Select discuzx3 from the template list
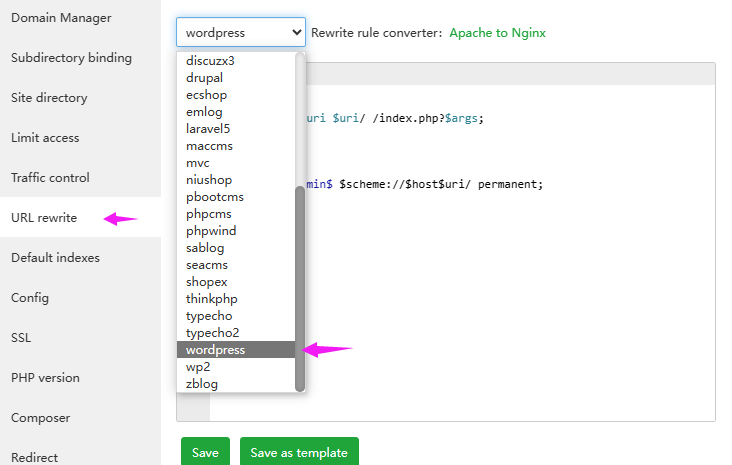Image resolution: width=732 pixels, height=465 pixels. pos(210,60)
